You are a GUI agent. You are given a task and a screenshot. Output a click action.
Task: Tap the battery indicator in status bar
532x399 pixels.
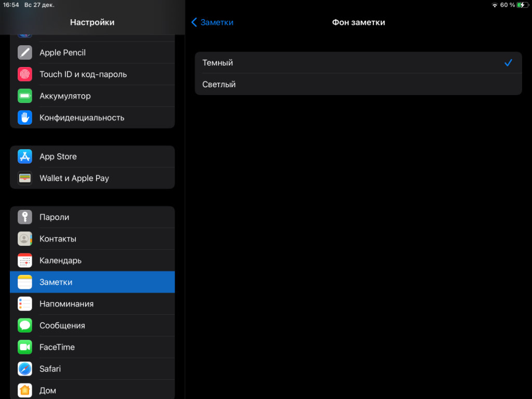coord(521,5)
